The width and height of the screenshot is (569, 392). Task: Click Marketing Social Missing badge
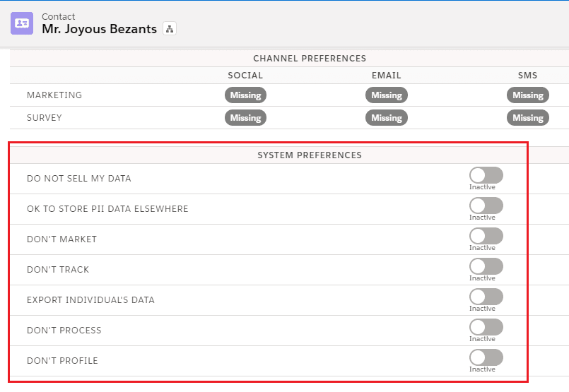[x=245, y=95]
